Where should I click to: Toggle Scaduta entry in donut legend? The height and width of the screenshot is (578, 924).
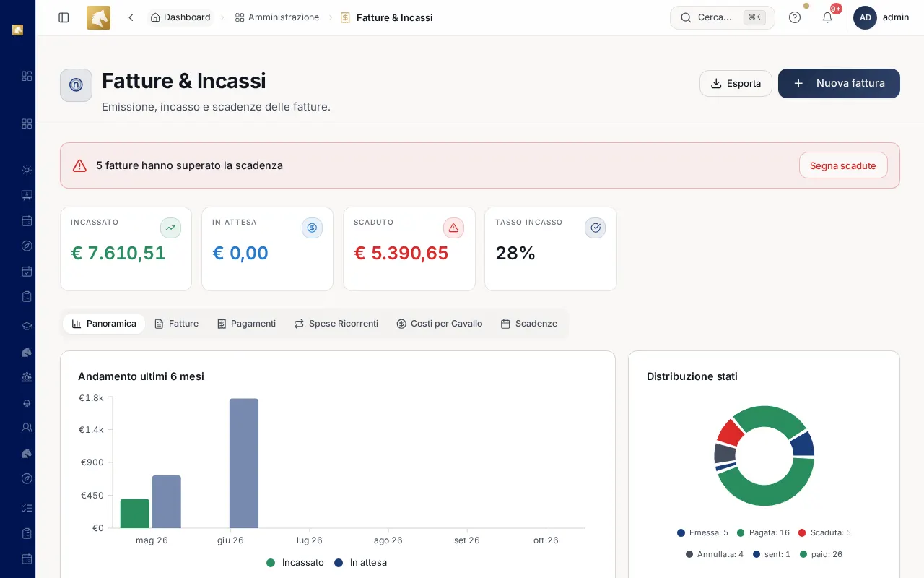coord(824,532)
